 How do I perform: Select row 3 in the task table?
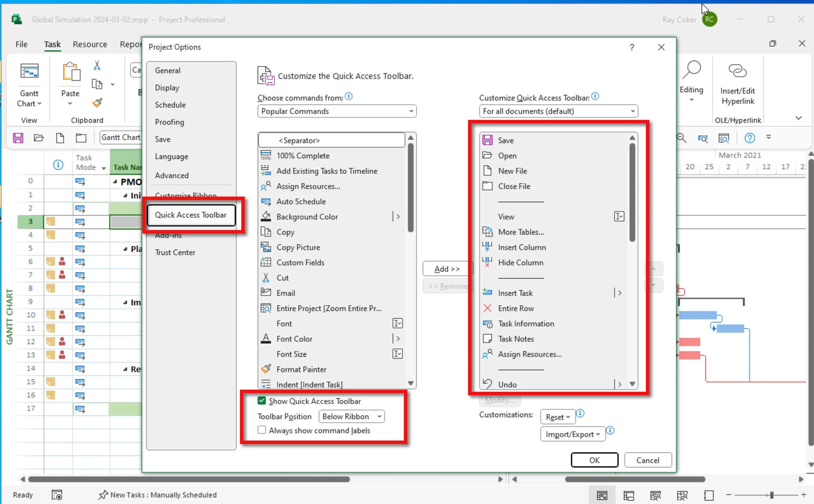click(30, 221)
